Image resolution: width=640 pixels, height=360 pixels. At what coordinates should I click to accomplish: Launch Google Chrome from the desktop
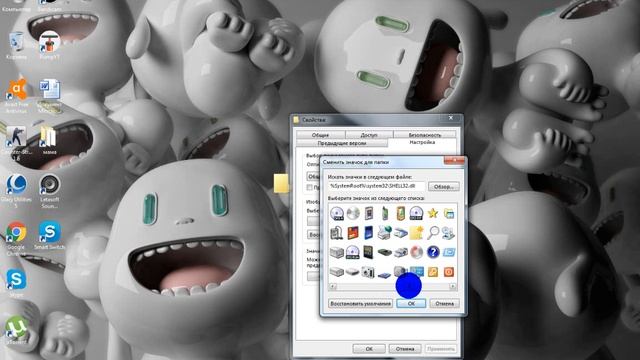tap(16, 239)
